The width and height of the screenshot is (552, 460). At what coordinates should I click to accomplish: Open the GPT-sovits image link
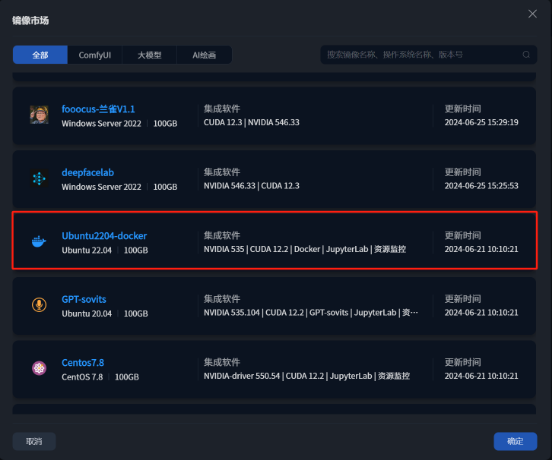[x=84, y=299]
